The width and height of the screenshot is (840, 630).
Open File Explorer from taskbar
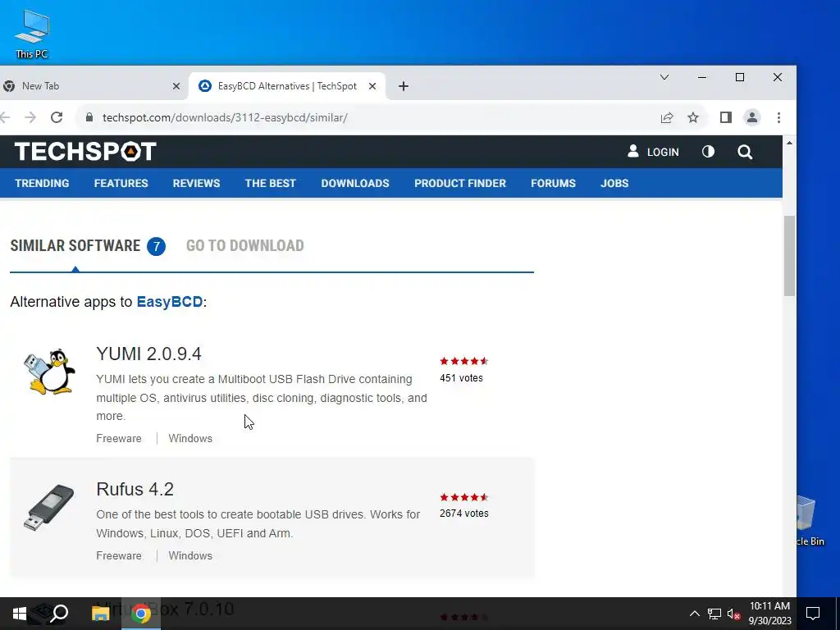click(x=100, y=614)
